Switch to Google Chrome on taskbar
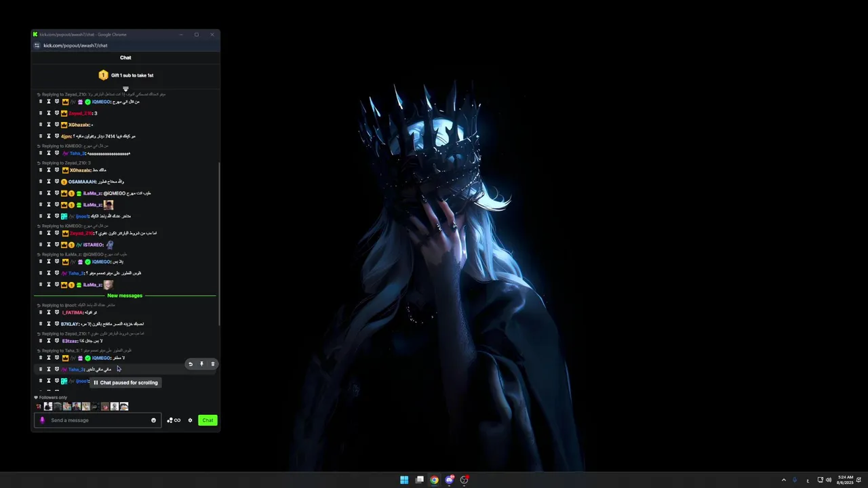 434,480
